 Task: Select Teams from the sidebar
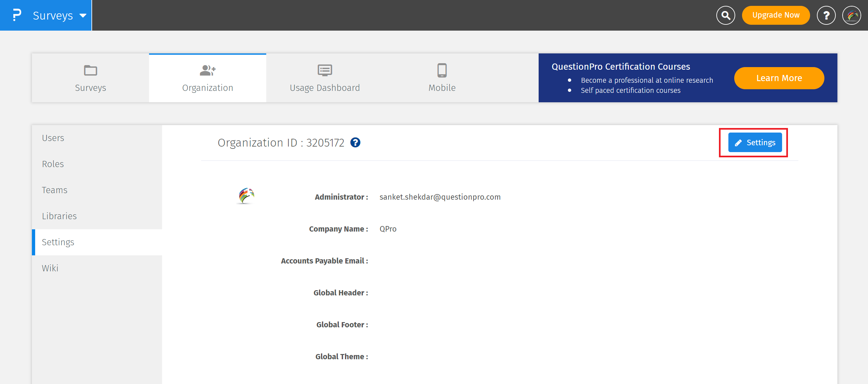[x=55, y=190]
